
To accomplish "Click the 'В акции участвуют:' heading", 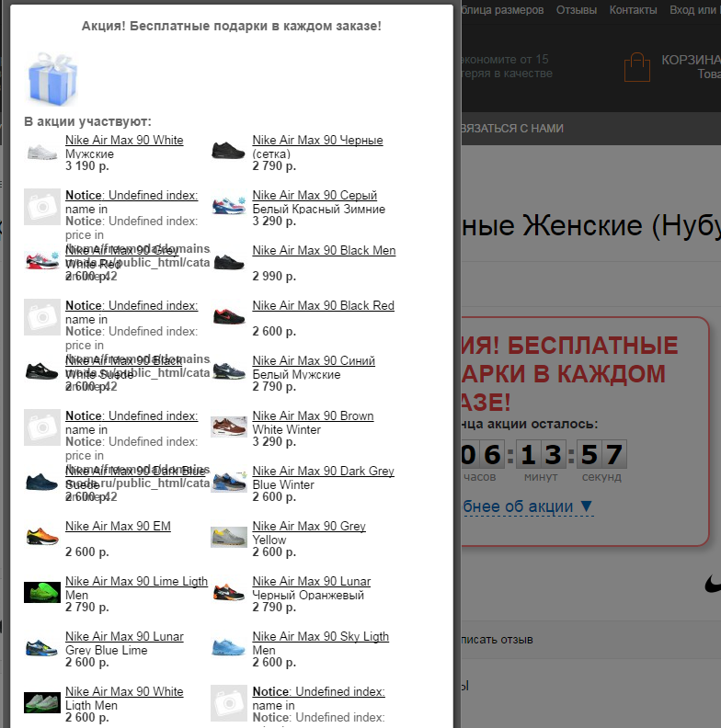I will tap(87, 121).
